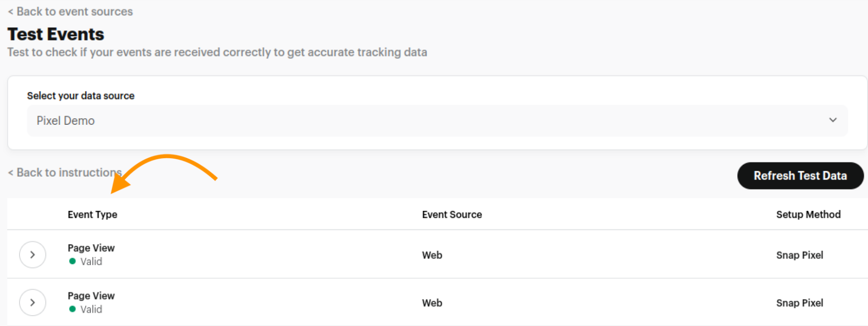
Task: Click Web event source in second row
Action: (x=432, y=303)
